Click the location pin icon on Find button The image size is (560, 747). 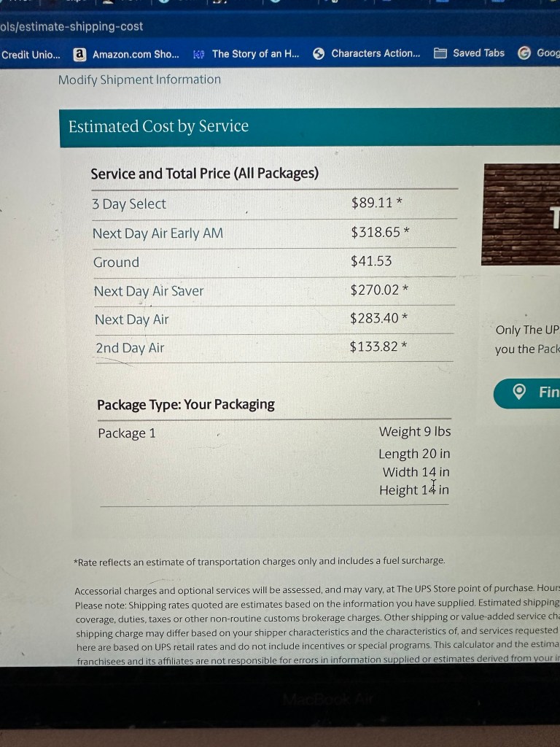pos(520,392)
